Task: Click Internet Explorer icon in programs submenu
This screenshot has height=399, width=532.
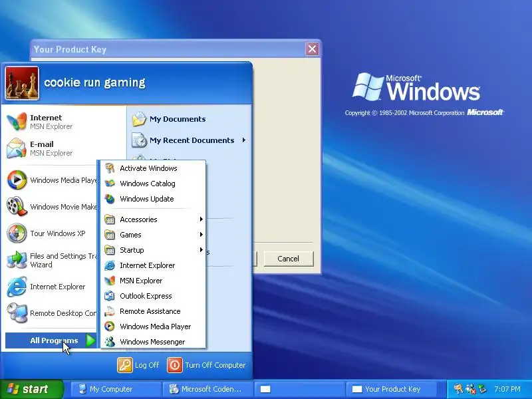Action: 110,265
